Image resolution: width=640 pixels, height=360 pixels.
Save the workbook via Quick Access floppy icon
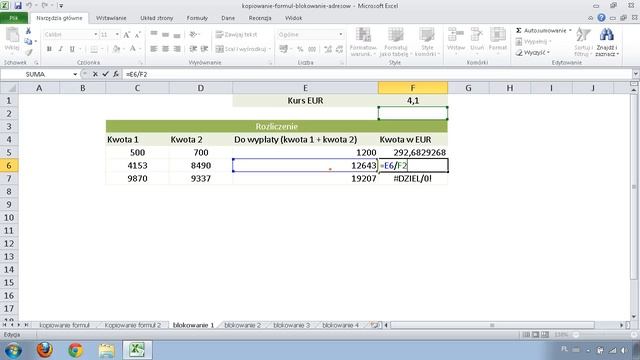18,6
